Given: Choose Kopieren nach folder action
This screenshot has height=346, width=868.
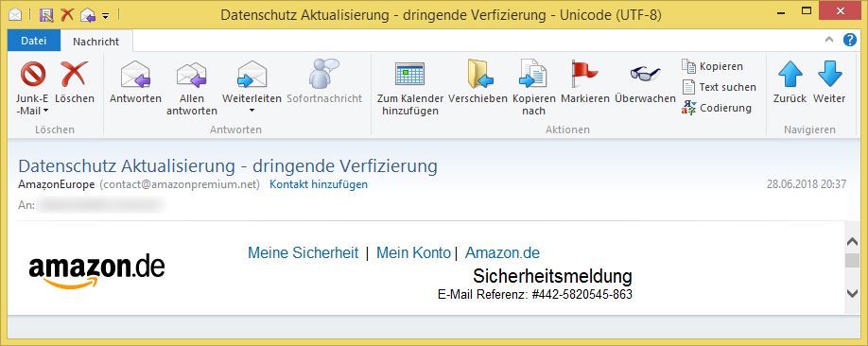Looking at the screenshot, I should 533,88.
